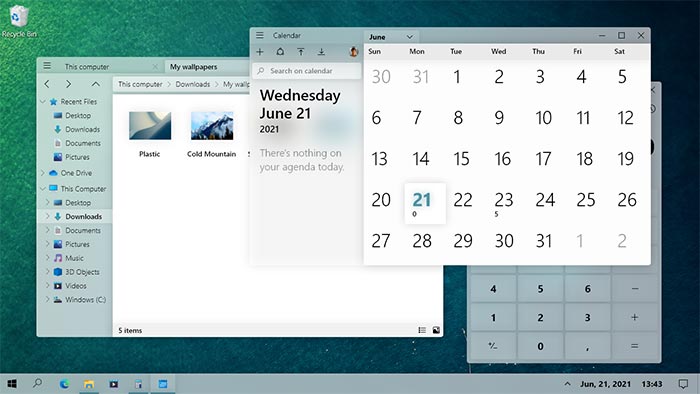
Task: Select June 15 in the calendar
Action: 462,159
